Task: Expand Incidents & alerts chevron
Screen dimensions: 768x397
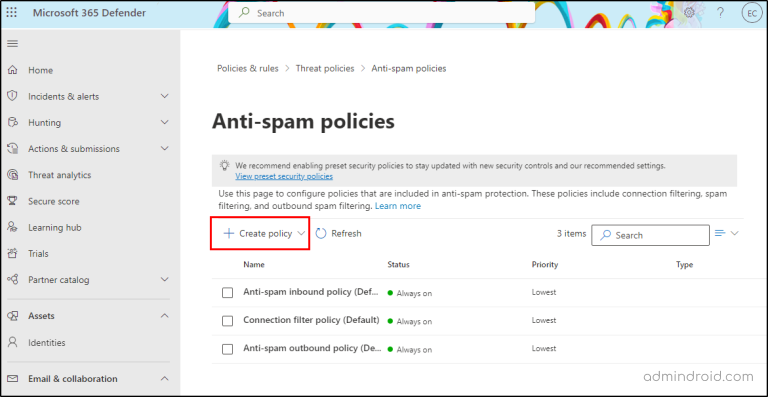Action: [x=165, y=96]
